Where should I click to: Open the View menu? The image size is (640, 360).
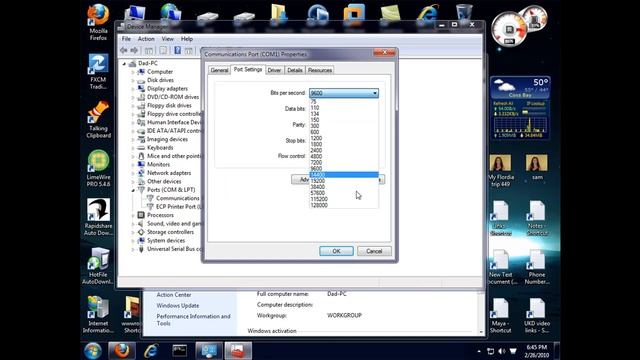pos(167,39)
